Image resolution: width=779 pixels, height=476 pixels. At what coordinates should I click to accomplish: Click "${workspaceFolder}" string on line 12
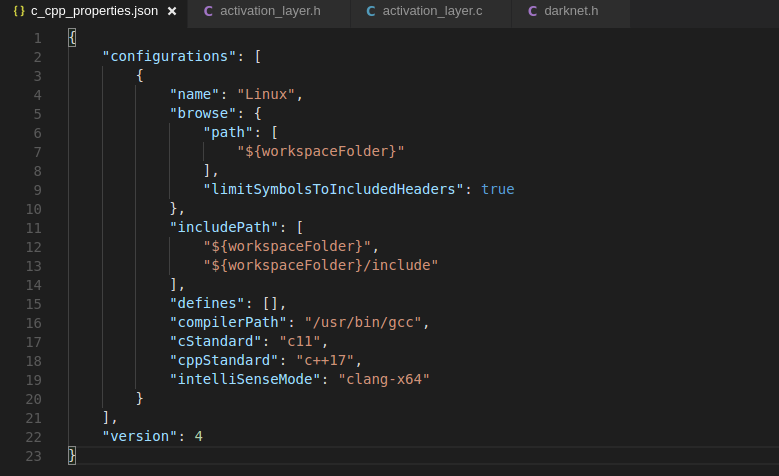[287, 246]
